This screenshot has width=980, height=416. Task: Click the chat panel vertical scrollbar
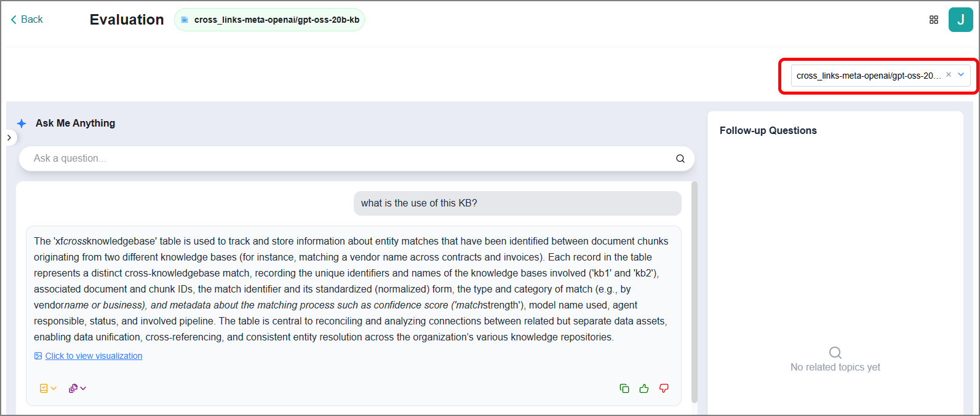[x=695, y=292]
